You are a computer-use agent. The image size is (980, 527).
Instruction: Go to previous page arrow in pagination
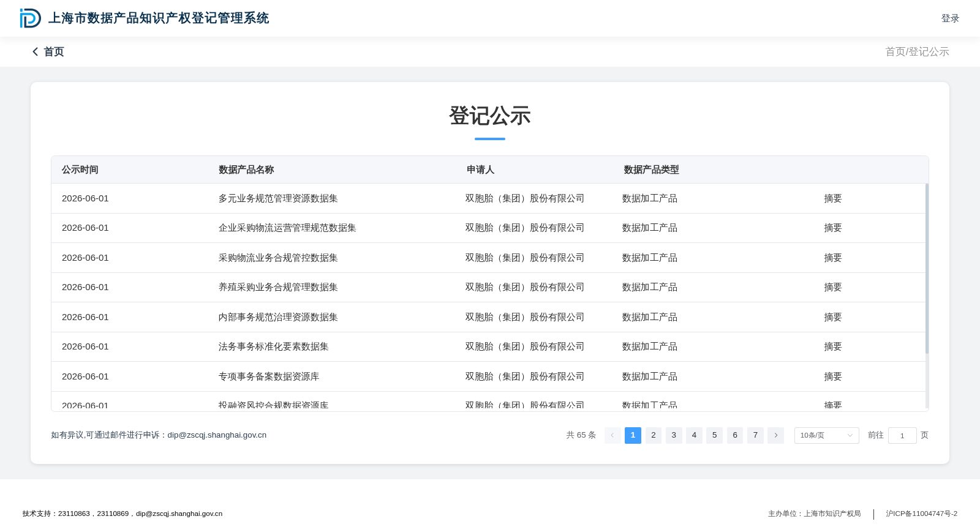tap(612, 435)
